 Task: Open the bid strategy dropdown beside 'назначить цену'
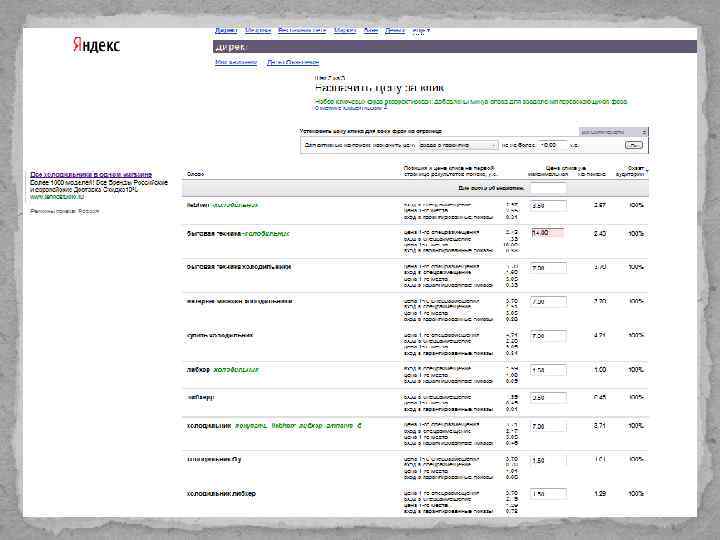(458, 145)
